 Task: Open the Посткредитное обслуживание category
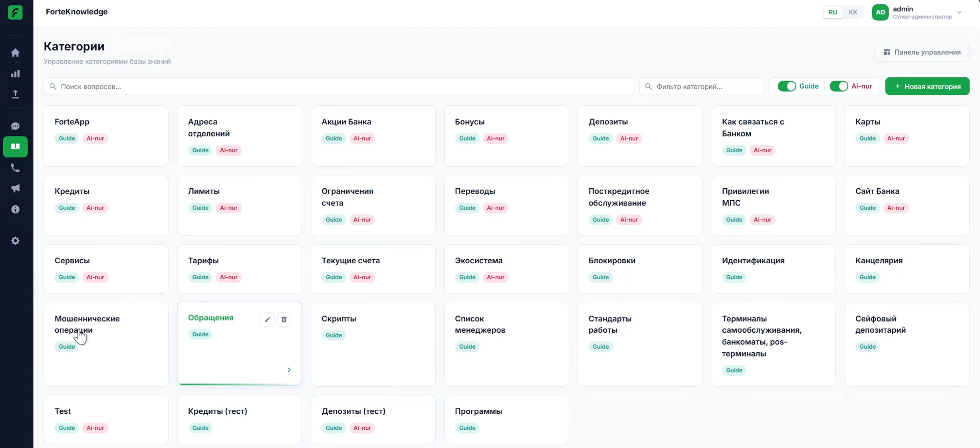(x=640, y=205)
